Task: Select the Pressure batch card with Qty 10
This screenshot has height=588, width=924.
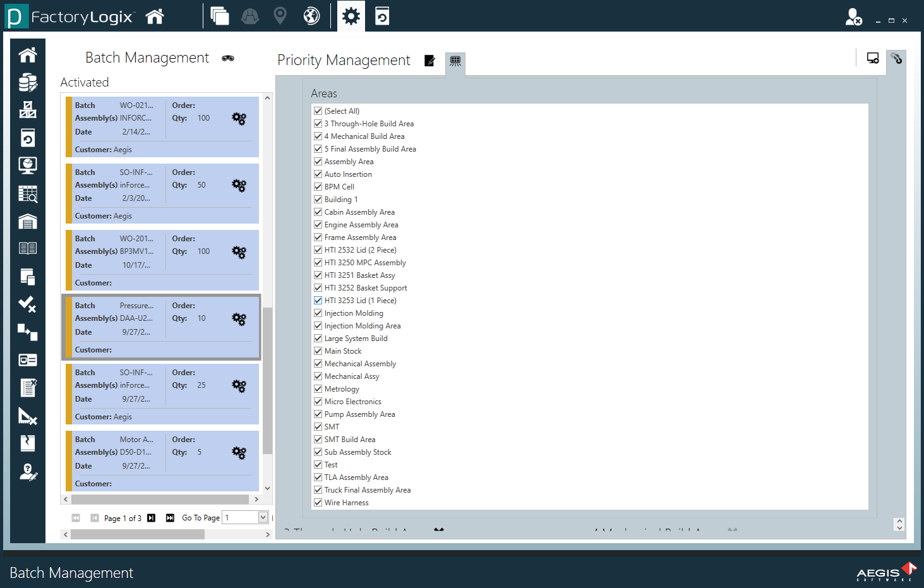Action: click(x=161, y=327)
